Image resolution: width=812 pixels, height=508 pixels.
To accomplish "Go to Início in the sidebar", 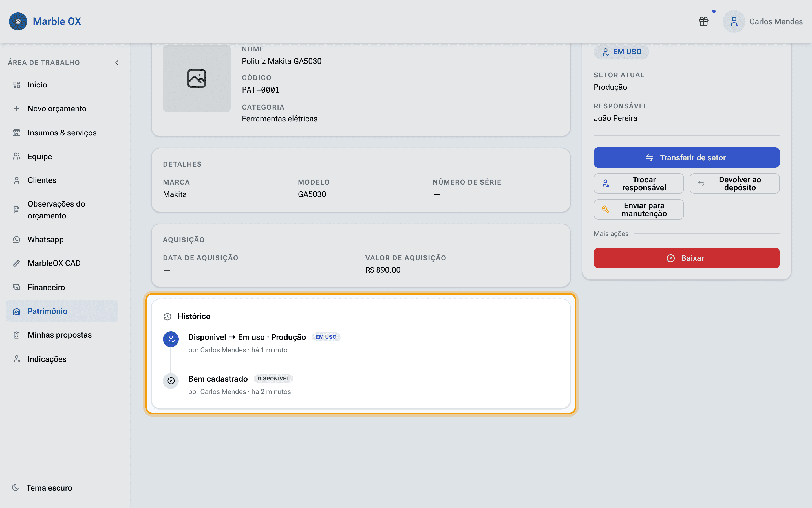I will (x=62, y=85).
